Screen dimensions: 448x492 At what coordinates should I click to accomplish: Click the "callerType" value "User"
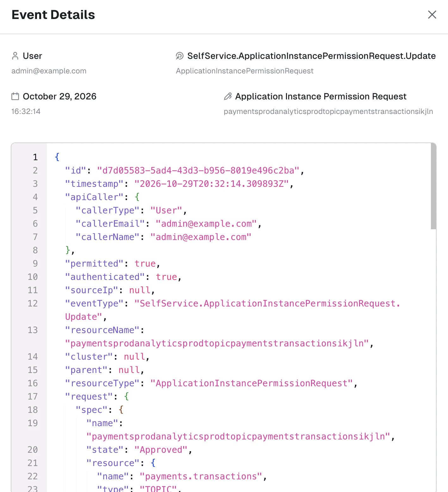166,211
